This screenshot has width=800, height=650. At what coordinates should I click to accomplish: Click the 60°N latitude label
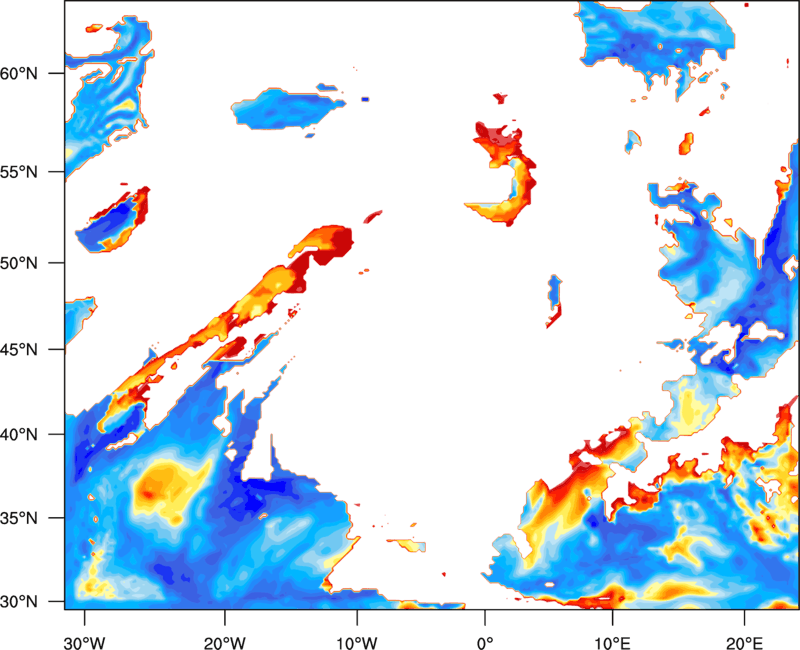pyautogui.click(x=19, y=73)
